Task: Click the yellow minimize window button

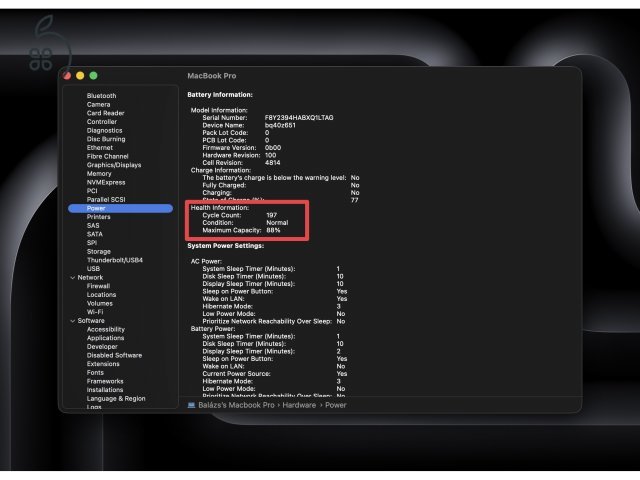Action: click(x=80, y=76)
